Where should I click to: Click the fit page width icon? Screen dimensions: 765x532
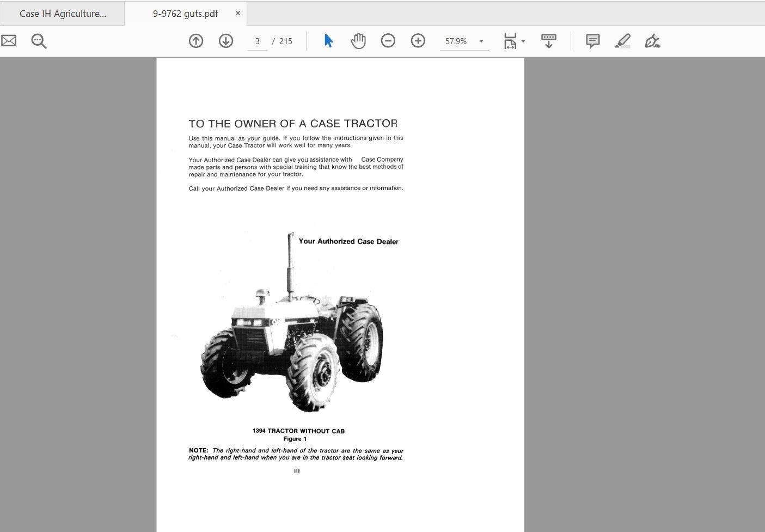point(510,41)
